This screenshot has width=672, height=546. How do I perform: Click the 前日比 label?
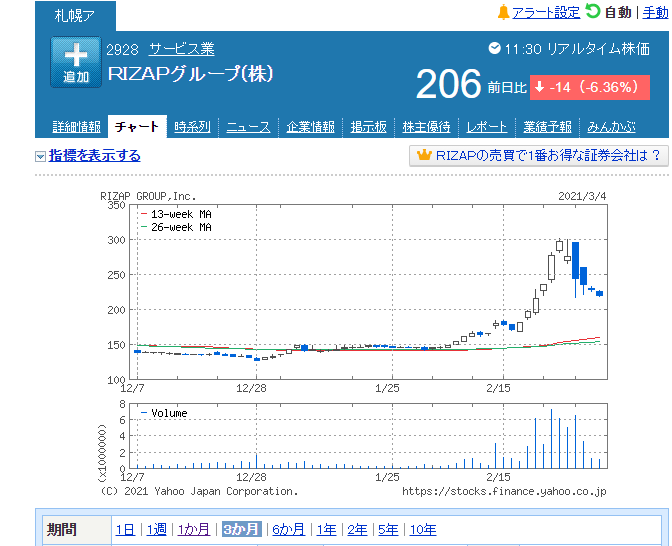(507, 88)
